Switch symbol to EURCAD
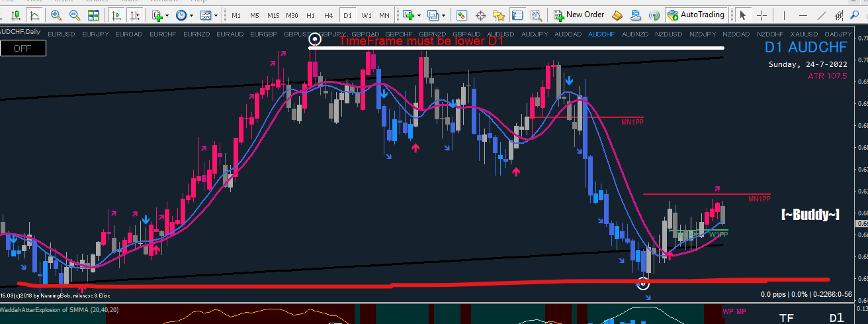The height and width of the screenshot is (324, 868). pos(128,33)
